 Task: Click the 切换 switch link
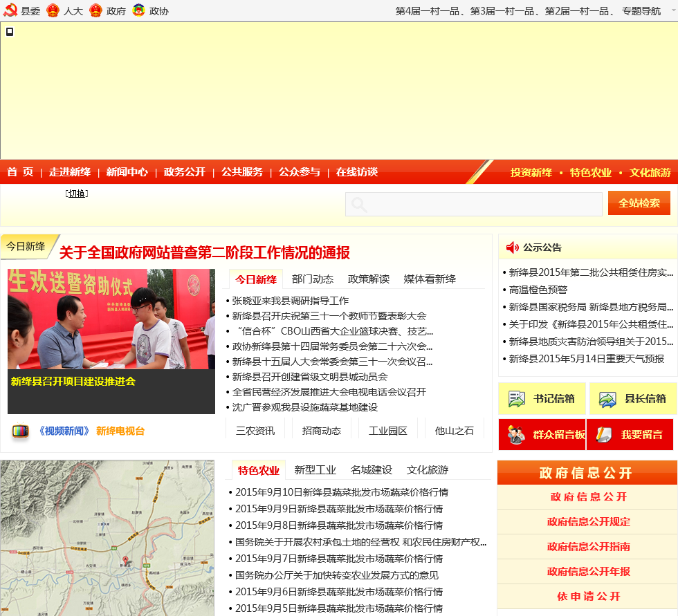[77, 194]
